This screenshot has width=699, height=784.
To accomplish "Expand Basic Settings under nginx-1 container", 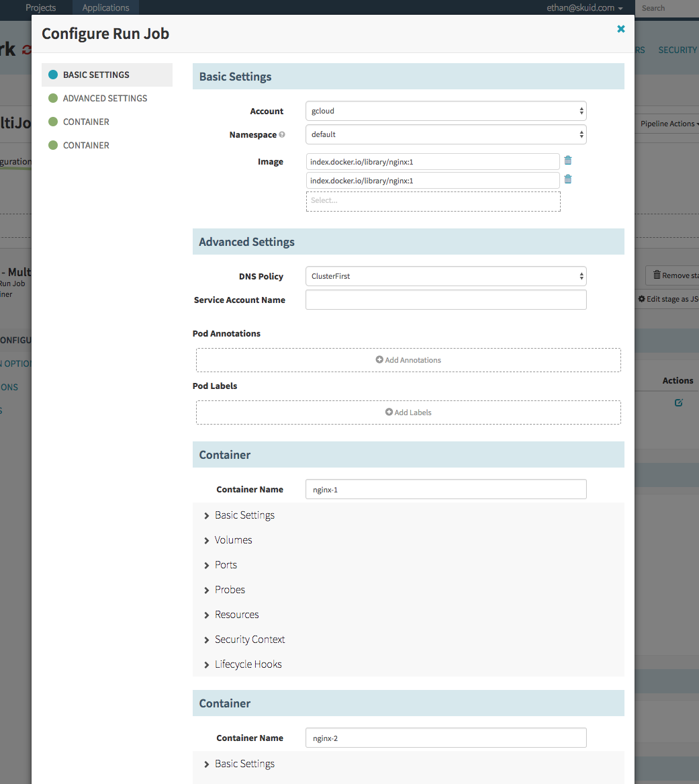I will (240, 515).
